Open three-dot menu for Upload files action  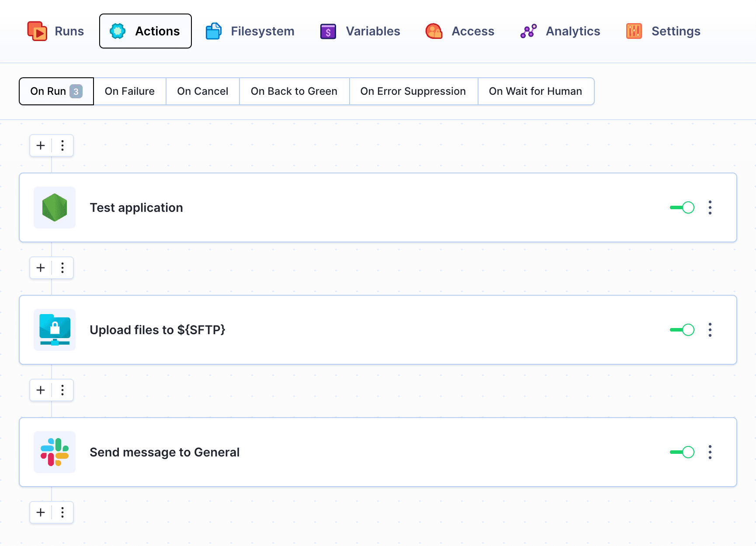click(710, 330)
